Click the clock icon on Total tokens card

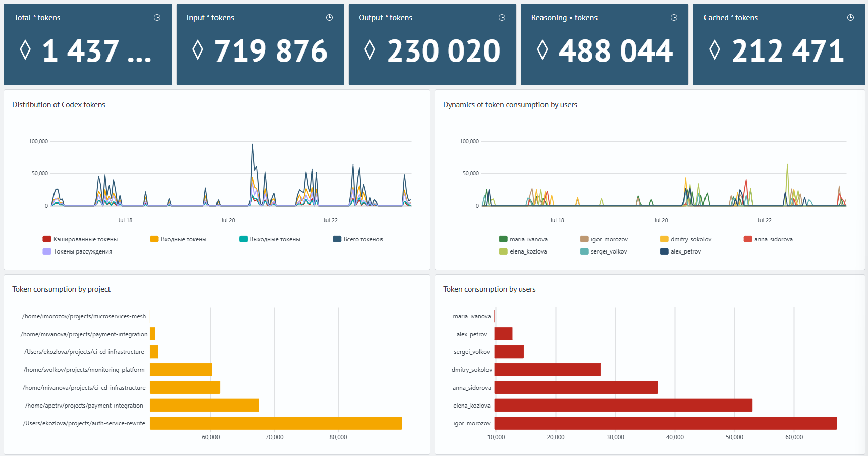[x=157, y=18]
